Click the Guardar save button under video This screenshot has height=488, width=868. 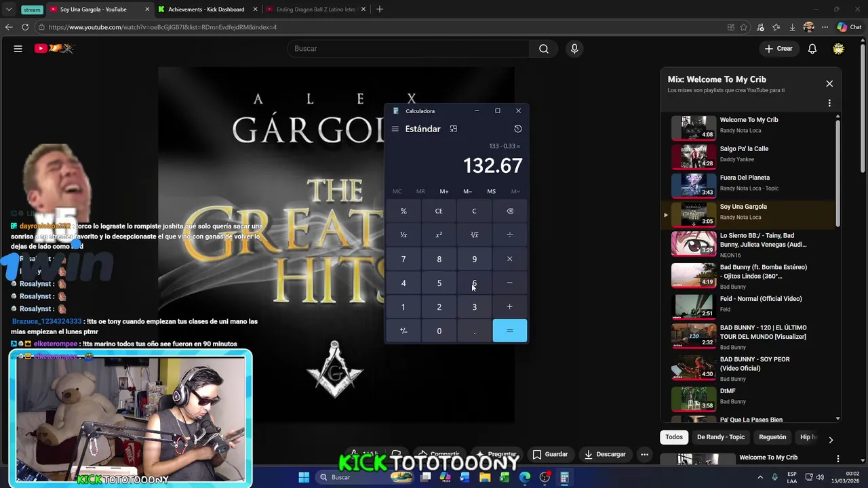[x=550, y=454]
